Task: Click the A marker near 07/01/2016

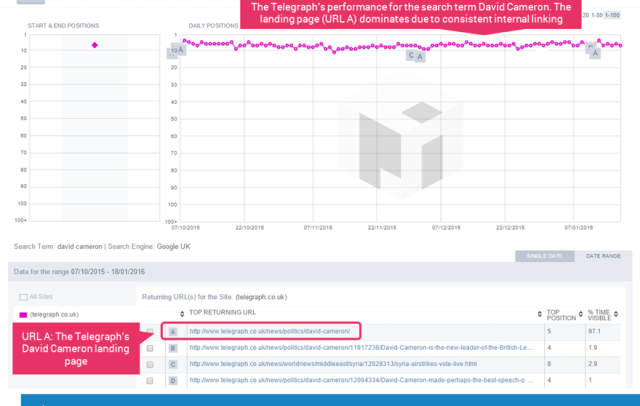Action: (x=595, y=53)
